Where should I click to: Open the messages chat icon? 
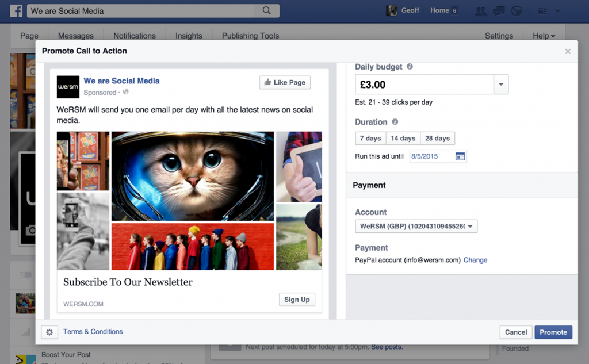click(x=499, y=11)
